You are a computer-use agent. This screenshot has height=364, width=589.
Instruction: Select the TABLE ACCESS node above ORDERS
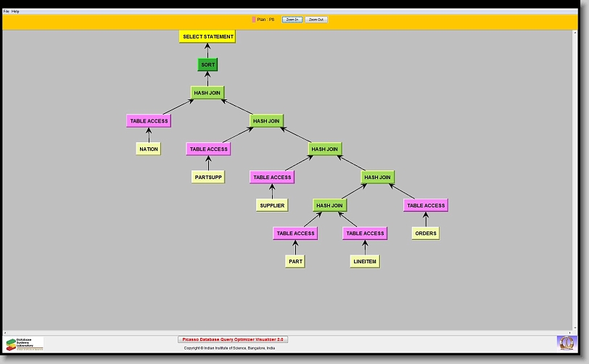[425, 205]
